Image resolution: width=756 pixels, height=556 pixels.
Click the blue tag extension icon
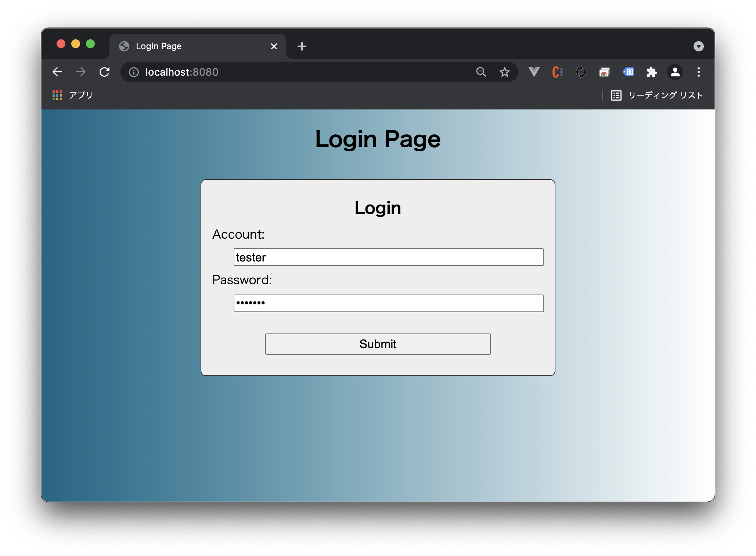tap(628, 72)
